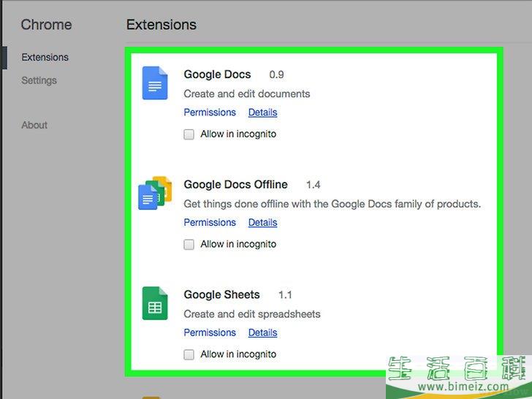Screen dimensions: 532x399
Task: Click the version number 1.4
Action: click(x=313, y=185)
